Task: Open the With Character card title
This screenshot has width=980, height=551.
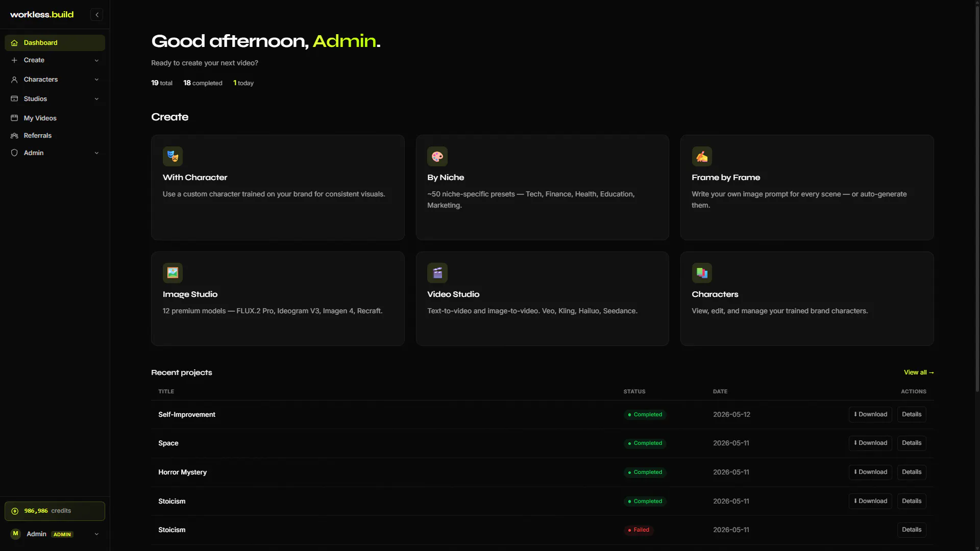Action: pyautogui.click(x=195, y=178)
